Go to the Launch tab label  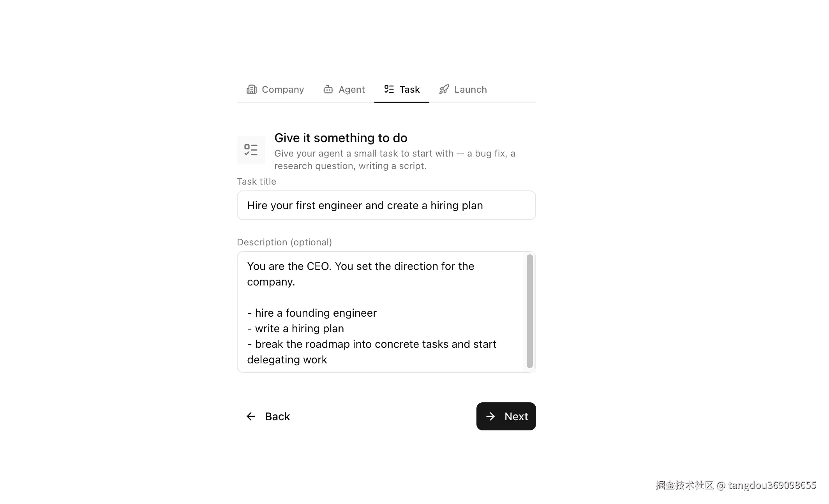point(470,90)
